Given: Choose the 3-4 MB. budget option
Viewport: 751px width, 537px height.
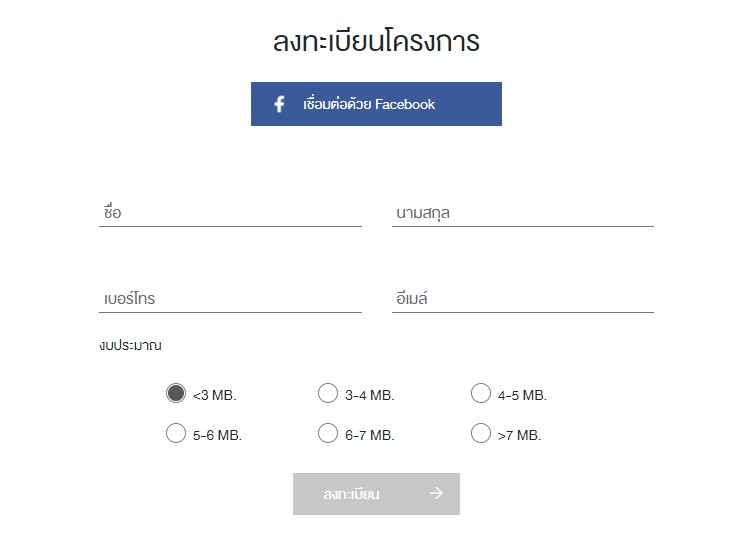Looking at the screenshot, I should click(x=328, y=393).
